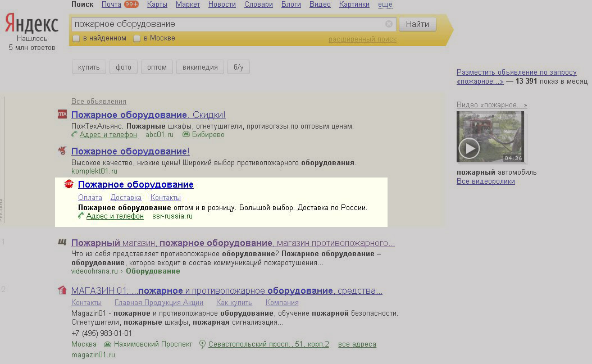The height and width of the screenshot is (364, 592).
Task: Click the metro icon next to Бибирево
Action: 186,134
